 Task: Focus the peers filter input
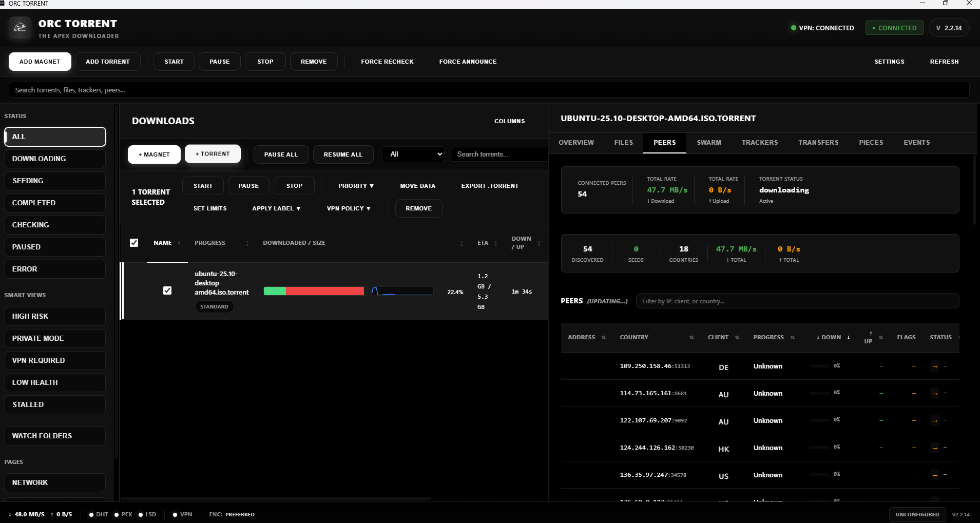click(797, 301)
